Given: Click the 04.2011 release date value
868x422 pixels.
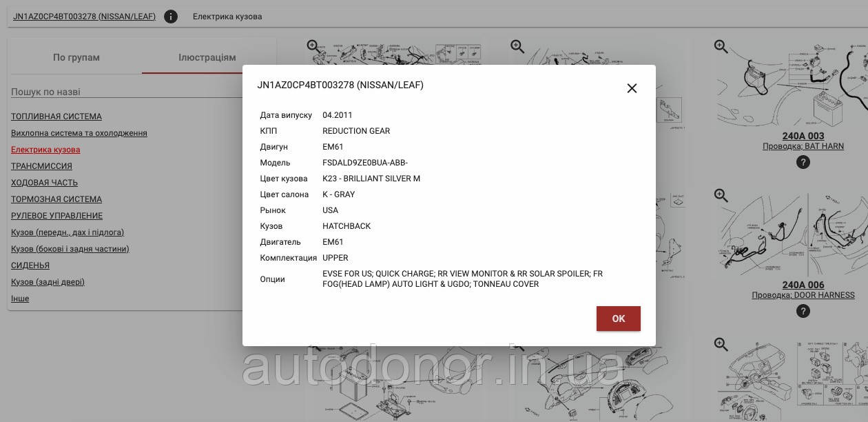Looking at the screenshot, I should tap(338, 115).
